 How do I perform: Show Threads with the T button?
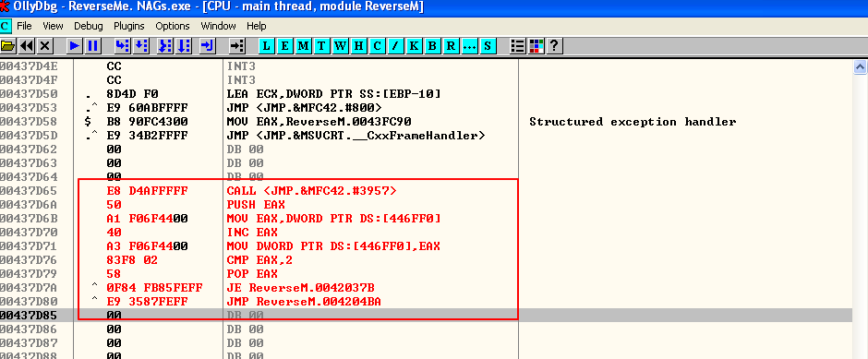(x=321, y=46)
